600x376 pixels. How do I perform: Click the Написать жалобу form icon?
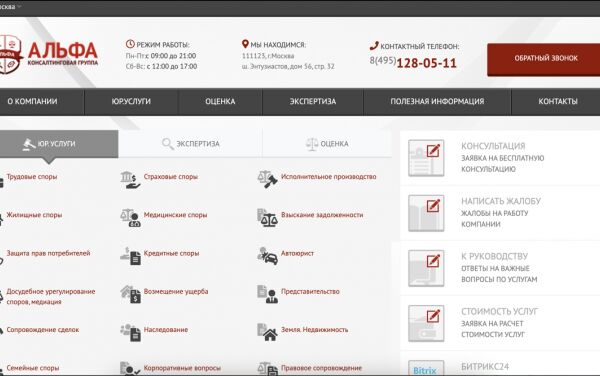(x=426, y=213)
